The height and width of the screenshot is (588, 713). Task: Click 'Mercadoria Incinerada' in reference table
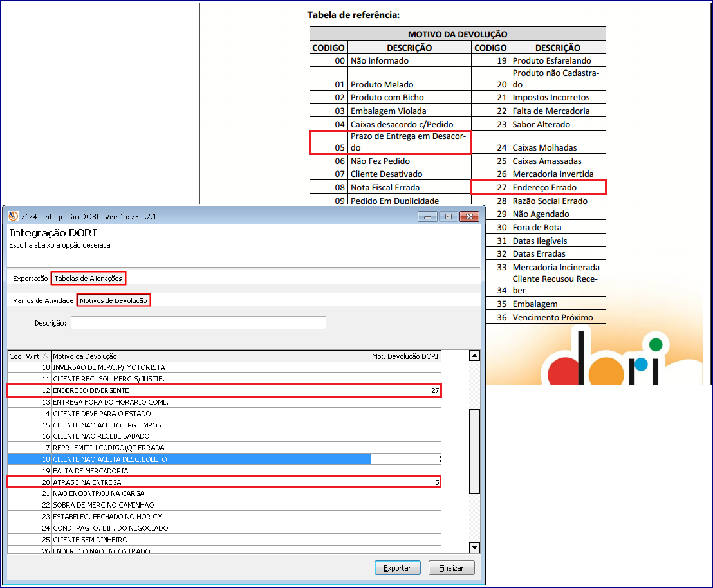pyautogui.click(x=556, y=268)
